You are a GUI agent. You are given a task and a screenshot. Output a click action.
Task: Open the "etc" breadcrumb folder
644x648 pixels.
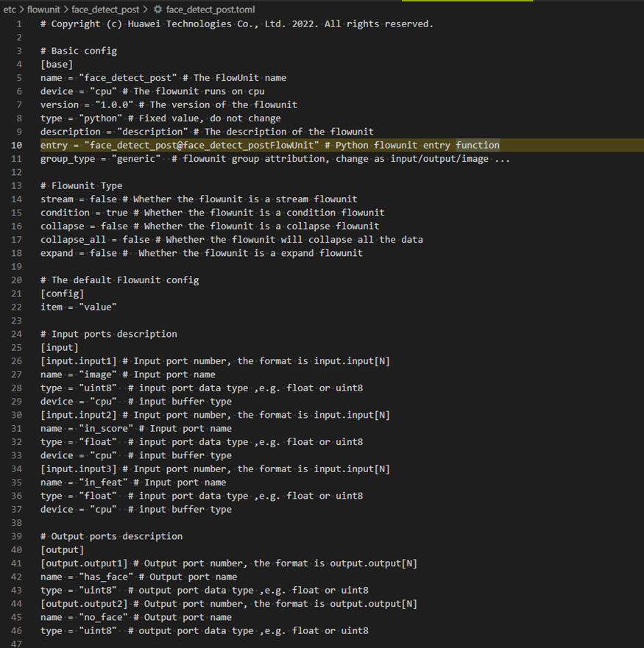coord(10,10)
